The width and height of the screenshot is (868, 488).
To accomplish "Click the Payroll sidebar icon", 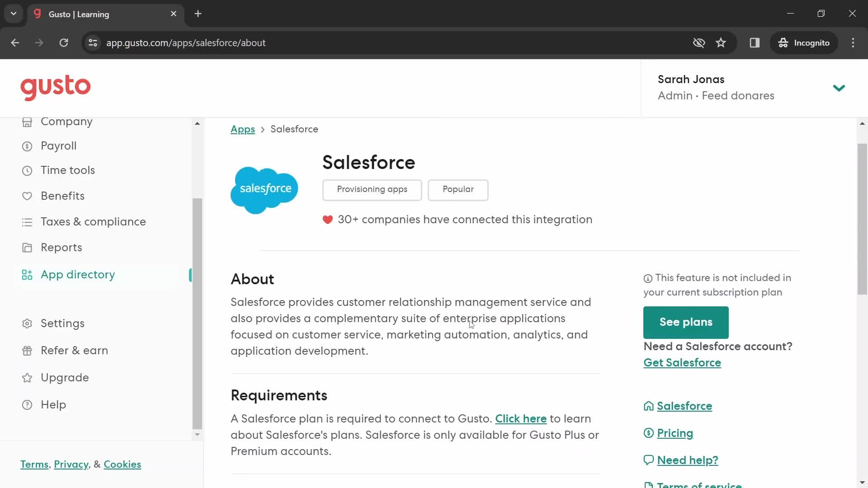I will click(x=28, y=146).
